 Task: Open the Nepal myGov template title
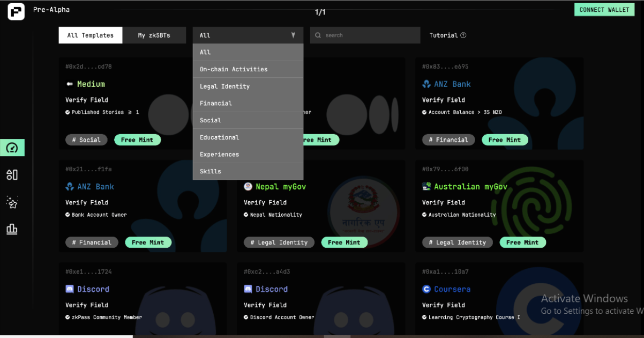(281, 187)
